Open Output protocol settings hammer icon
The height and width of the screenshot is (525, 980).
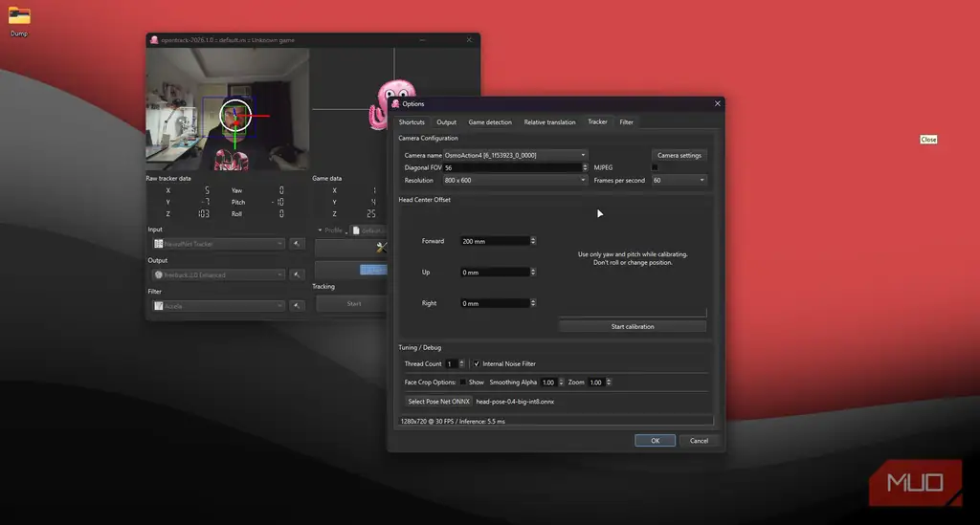pyautogui.click(x=297, y=274)
